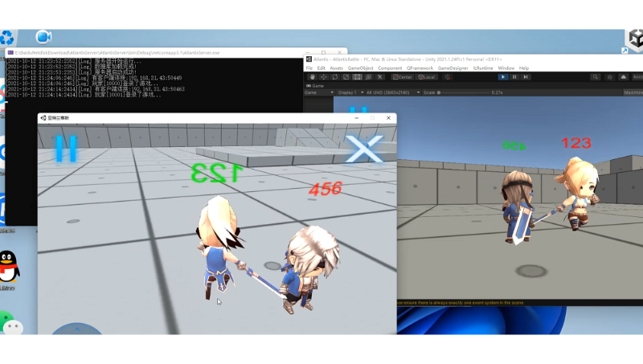Select the Scale tool in Unity toolbar
The width and height of the screenshot is (643, 364).
(346, 77)
